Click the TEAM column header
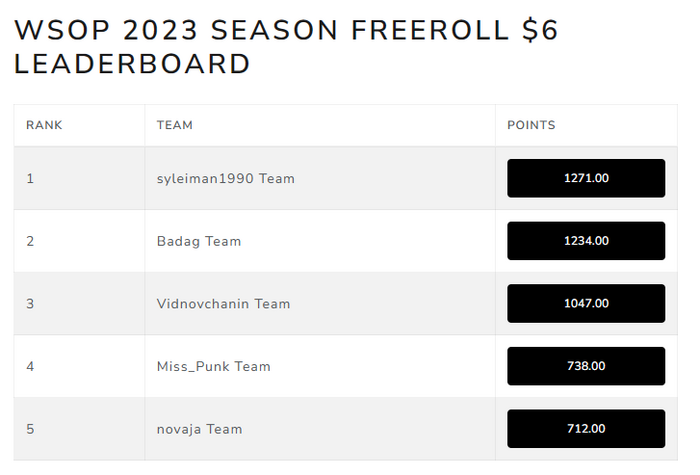This screenshot has height=475, width=700. [x=175, y=125]
